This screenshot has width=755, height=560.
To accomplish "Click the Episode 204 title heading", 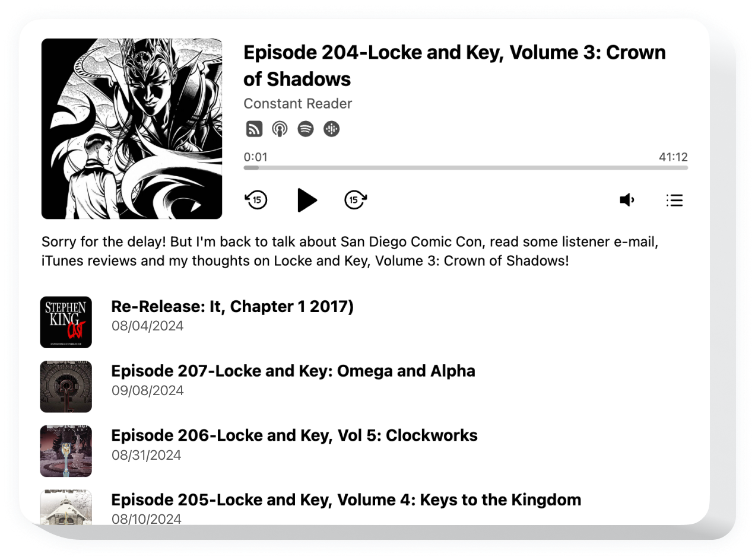I will click(x=454, y=65).
